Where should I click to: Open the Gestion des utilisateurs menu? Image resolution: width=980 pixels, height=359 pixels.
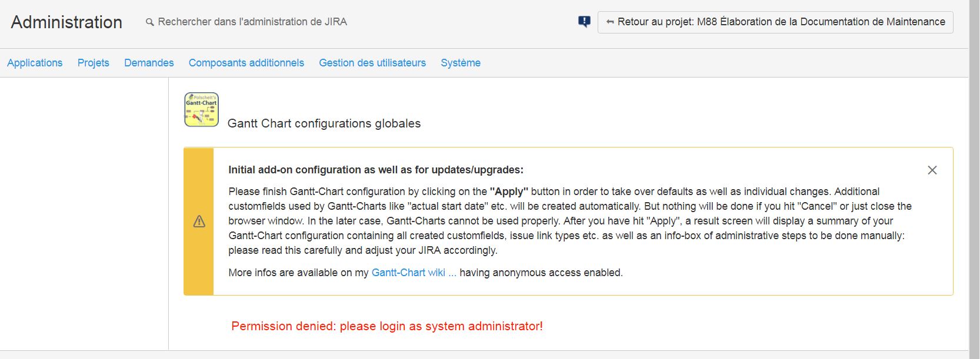click(372, 63)
